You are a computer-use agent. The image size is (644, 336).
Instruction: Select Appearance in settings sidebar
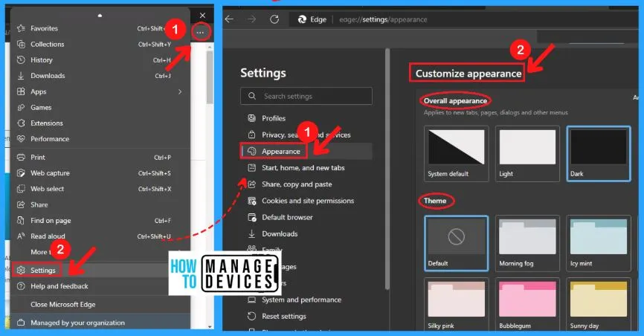[x=306, y=151]
